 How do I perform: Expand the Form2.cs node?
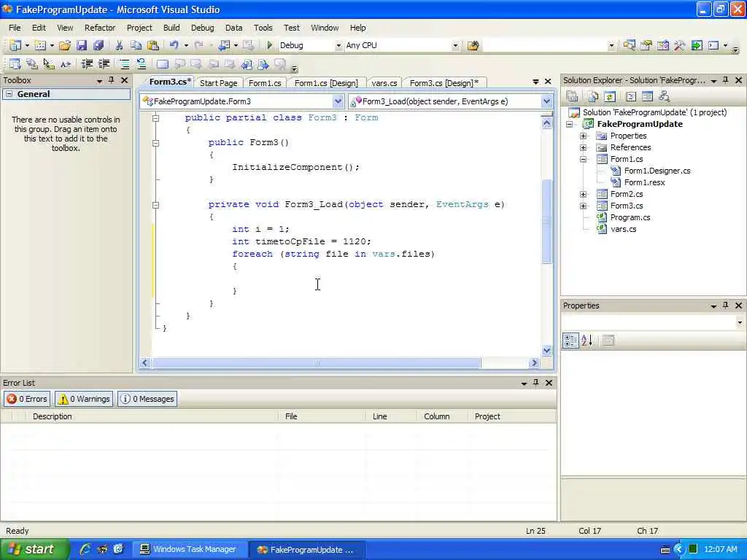coord(583,194)
